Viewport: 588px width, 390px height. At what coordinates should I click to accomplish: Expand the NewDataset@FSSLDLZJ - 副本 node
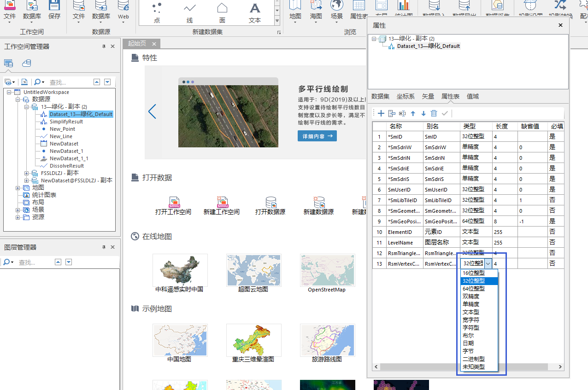point(27,180)
